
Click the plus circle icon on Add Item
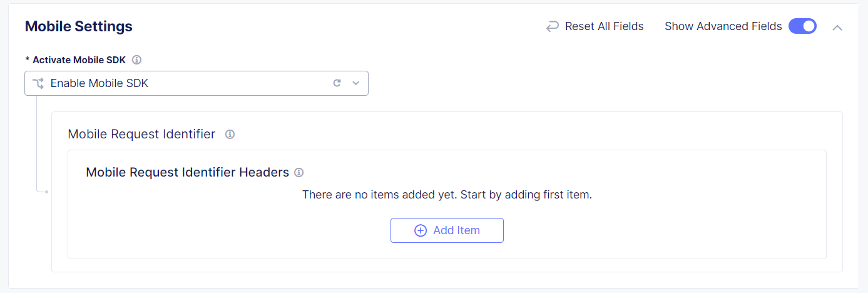(x=421, y=230)
